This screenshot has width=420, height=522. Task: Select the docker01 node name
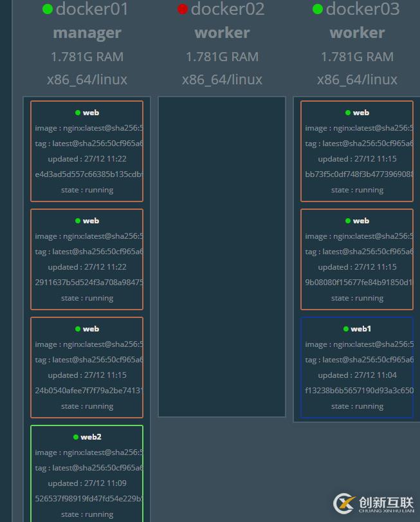(x=92, y=9)
